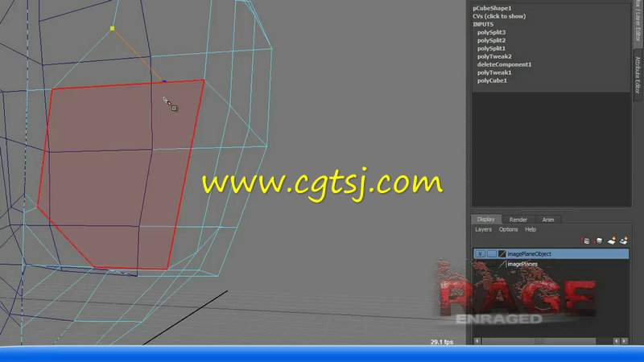Viewport: 644px width, 362px height.
Task: Create layer from selected objects icon
Action: point(624,241)
